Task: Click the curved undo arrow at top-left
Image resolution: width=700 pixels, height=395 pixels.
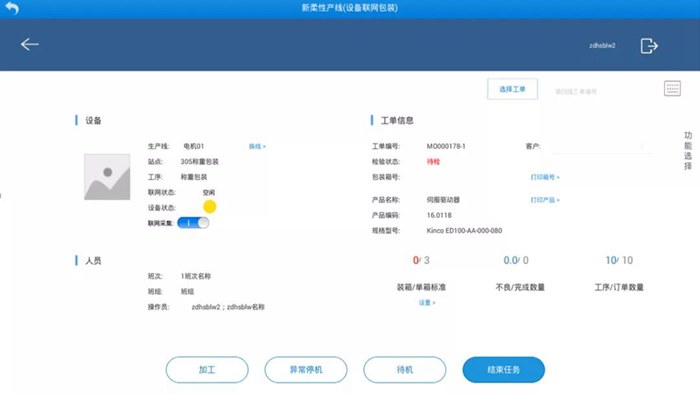Action: pos(12,8)
